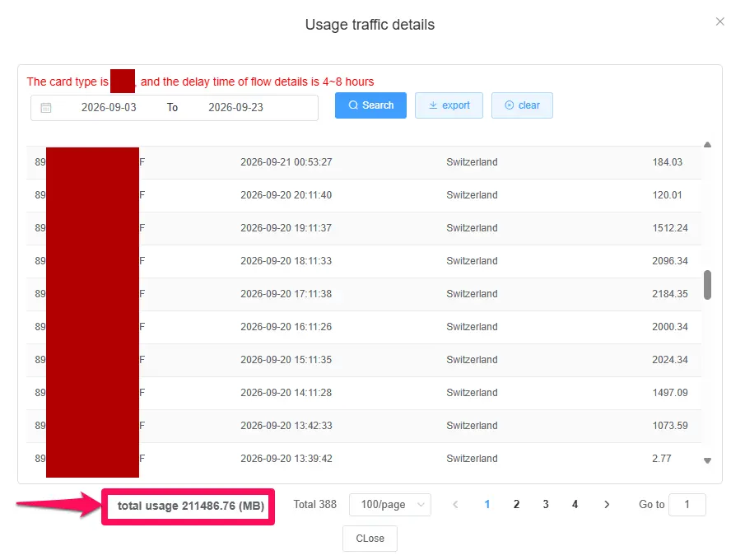This screenshot has height=560, width=731.
Task: Set start date field 2026-09-03
Action: pyautogui.click(x=109, y=108)
